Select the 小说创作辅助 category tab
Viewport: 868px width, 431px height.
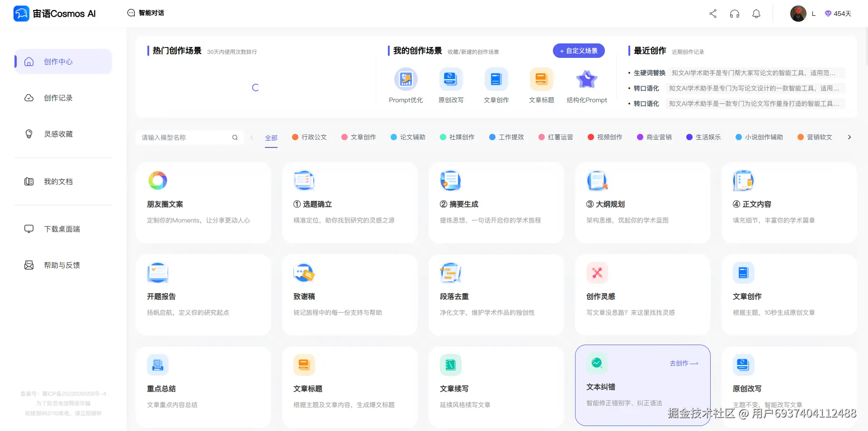pos(759,137)
